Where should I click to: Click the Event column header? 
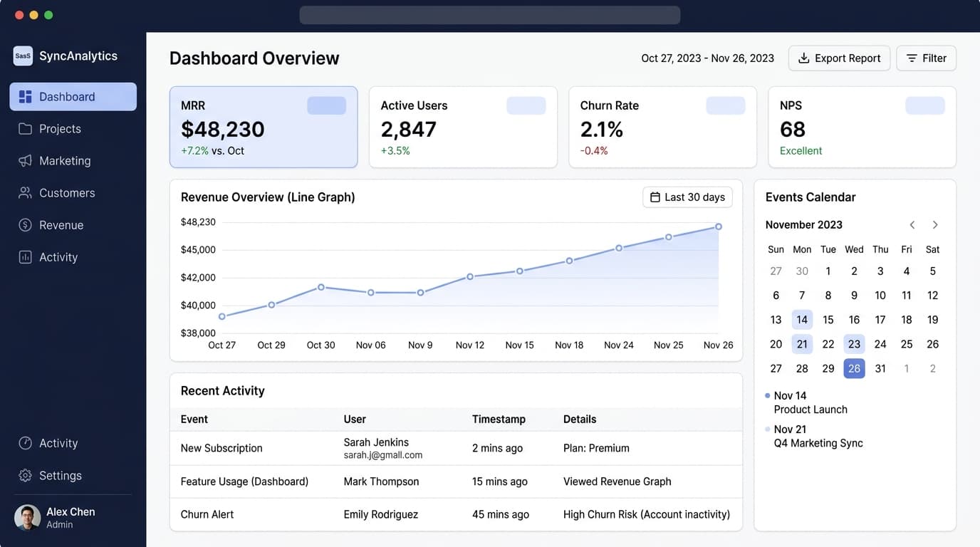point(194,420)
